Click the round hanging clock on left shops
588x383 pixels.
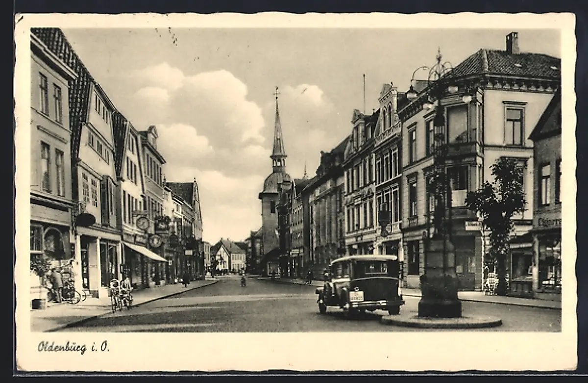[143, 223]
